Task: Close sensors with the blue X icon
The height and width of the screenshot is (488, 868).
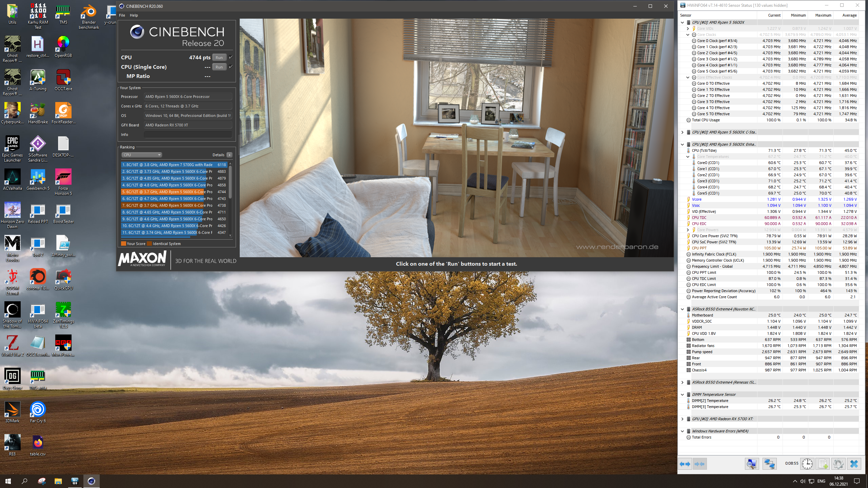Action: 854,464
